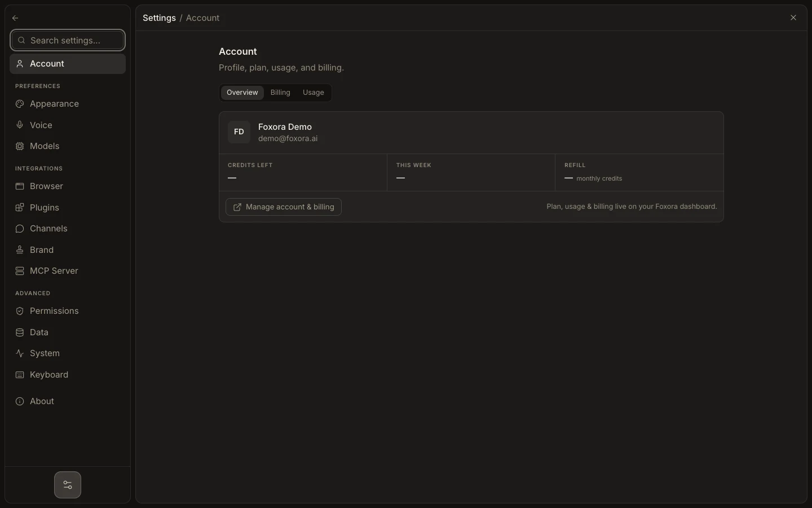The height and width of the screenshot is (508, 812).
Task: Click the Account person icon
Action: point(20,64)
